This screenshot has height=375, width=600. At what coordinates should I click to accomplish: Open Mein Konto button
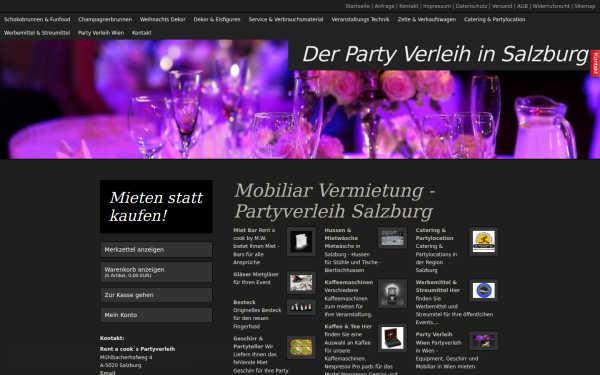pos(156,315)
